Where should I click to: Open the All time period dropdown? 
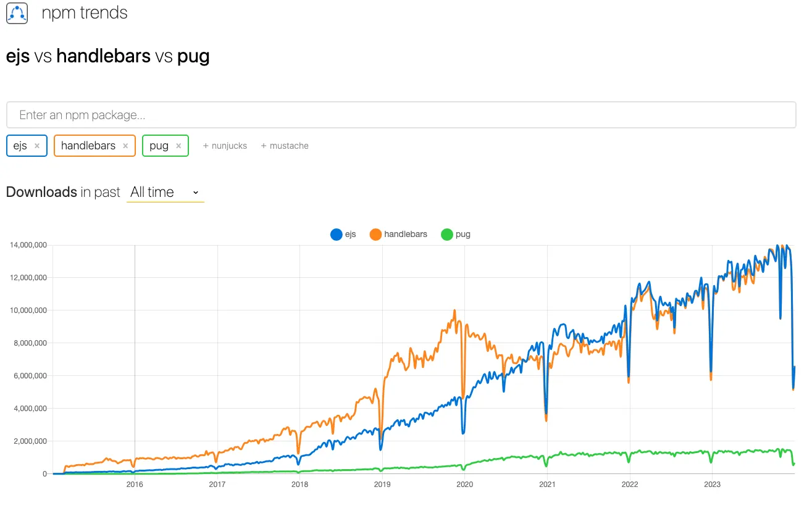165,193
